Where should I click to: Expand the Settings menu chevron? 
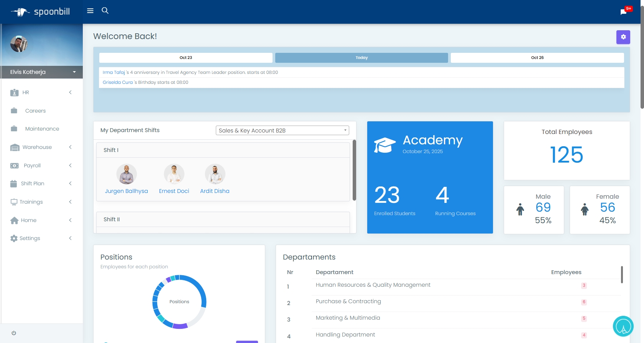pyautogui.click(x=70, y=238)
